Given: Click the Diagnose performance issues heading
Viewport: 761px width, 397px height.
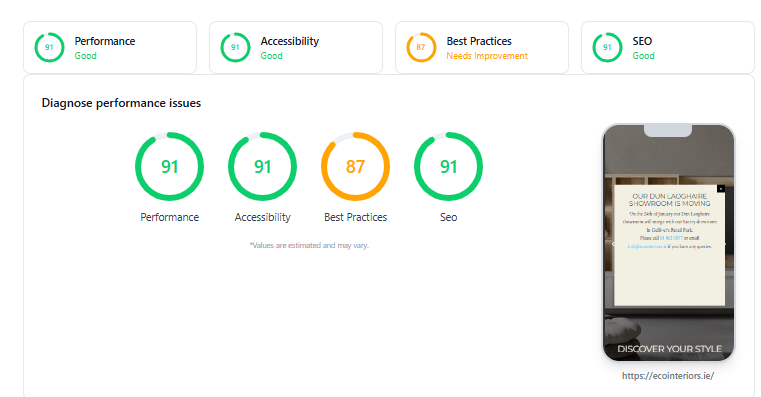Looking at the screenshot, I should tap(121, 103).
